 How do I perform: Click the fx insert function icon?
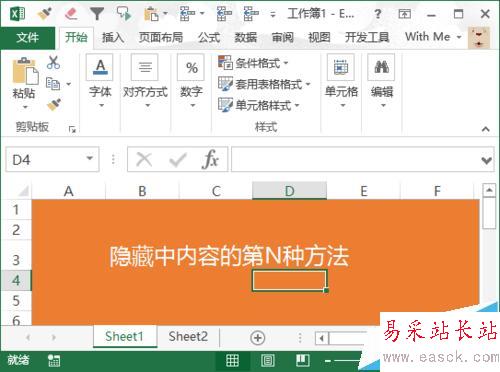210,159
